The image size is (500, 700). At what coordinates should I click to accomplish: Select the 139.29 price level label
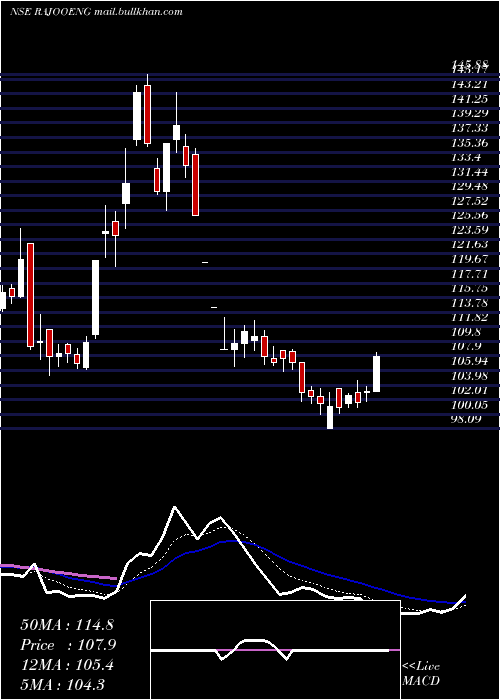pos(470,113)
